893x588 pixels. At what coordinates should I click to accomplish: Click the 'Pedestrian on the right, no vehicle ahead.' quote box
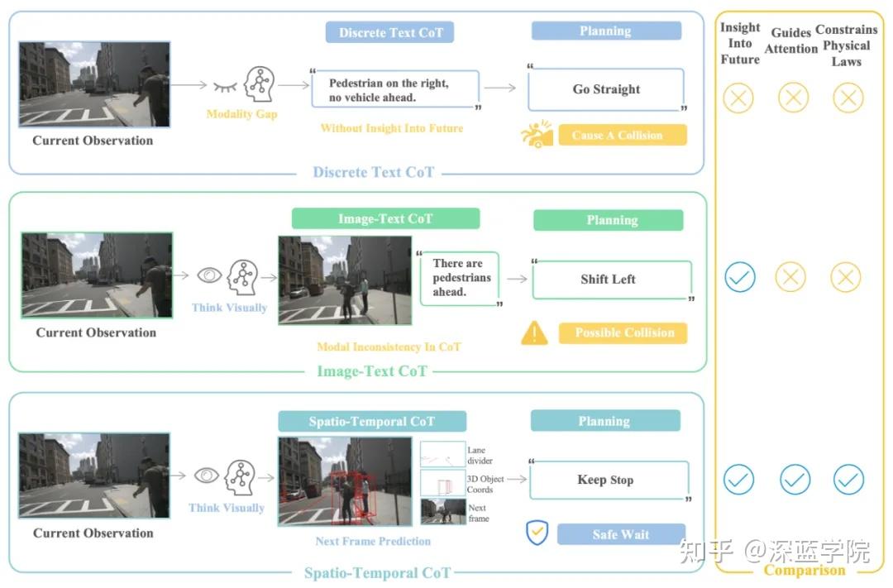pos(395,89)
